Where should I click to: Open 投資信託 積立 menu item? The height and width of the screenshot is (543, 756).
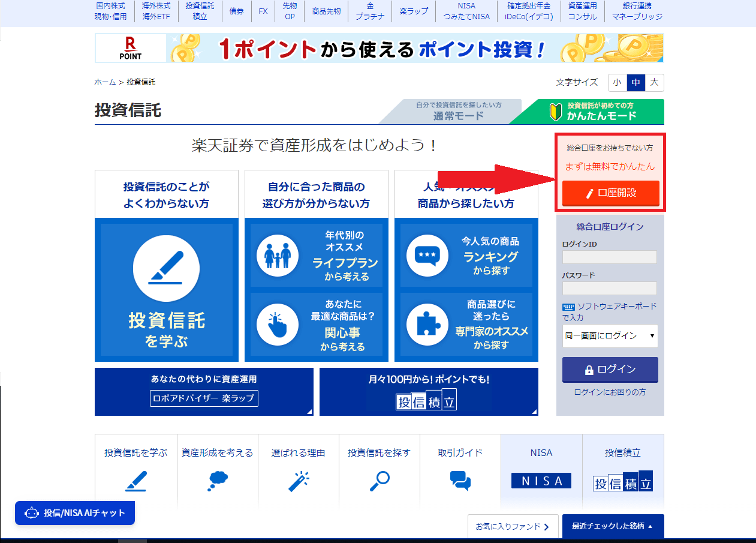(x=200, y=11)
